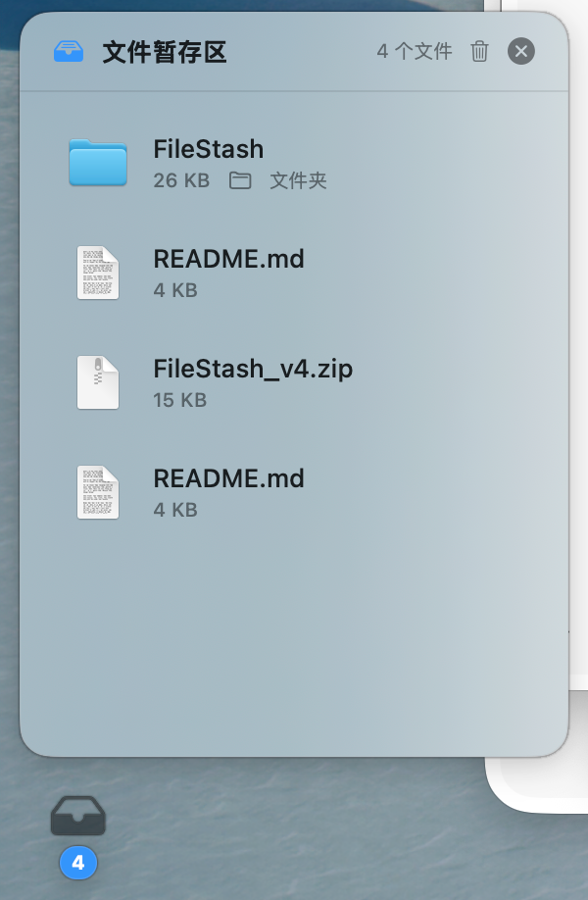588x900 pixels.
Task: Click the document icon of README.md below the zip
Action: 98,492
